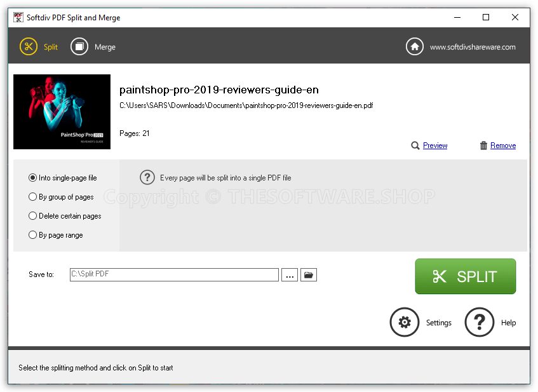538x392 pixels.
Task: Open Preview link for the PDF
Action: (x=435, y=145)
